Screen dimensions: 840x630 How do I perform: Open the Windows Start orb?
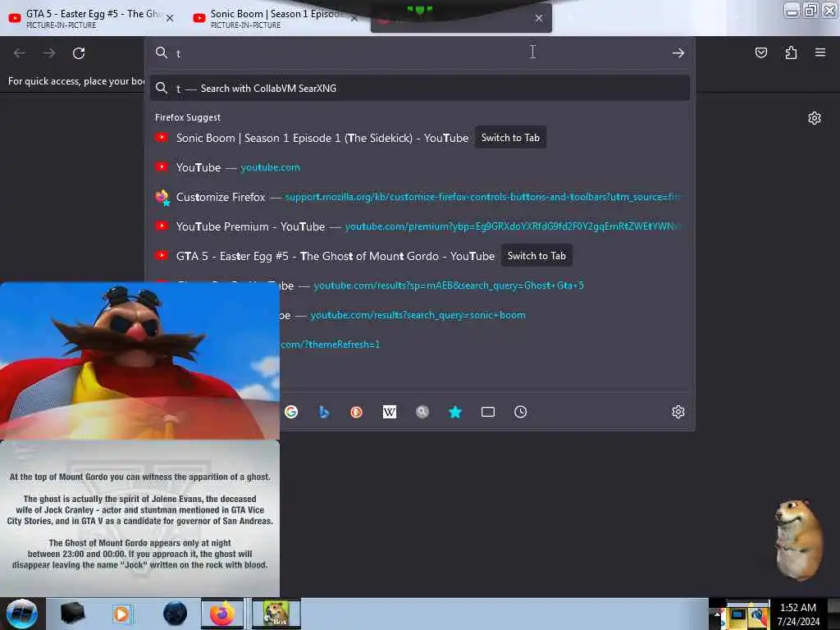[22, 614]
